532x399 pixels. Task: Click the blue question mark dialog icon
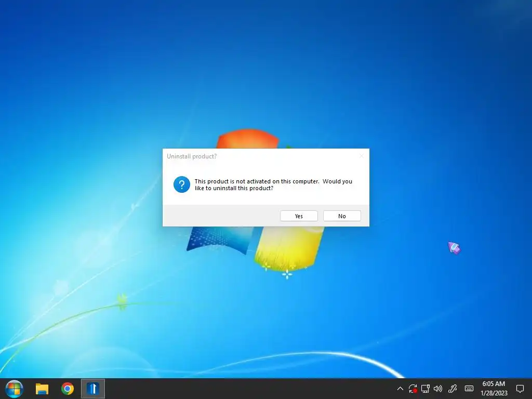[182, 184]
